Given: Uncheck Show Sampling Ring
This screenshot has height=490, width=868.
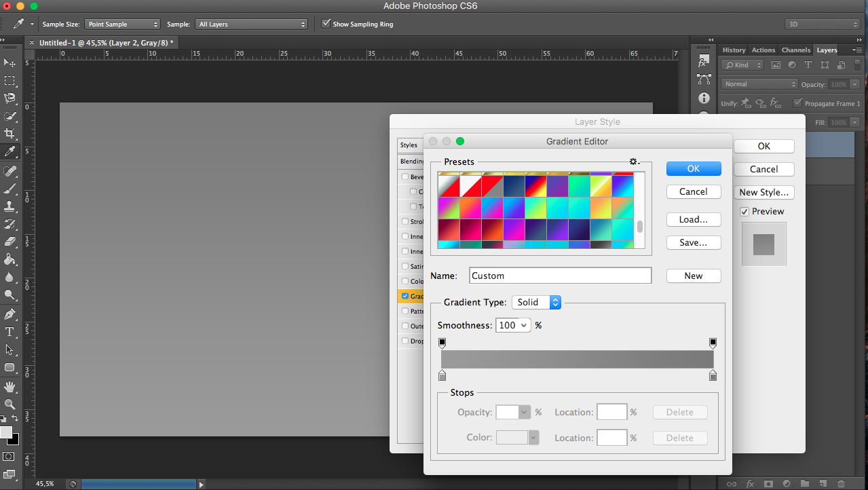Looking at the screenshot, I should tap(326, 24).
